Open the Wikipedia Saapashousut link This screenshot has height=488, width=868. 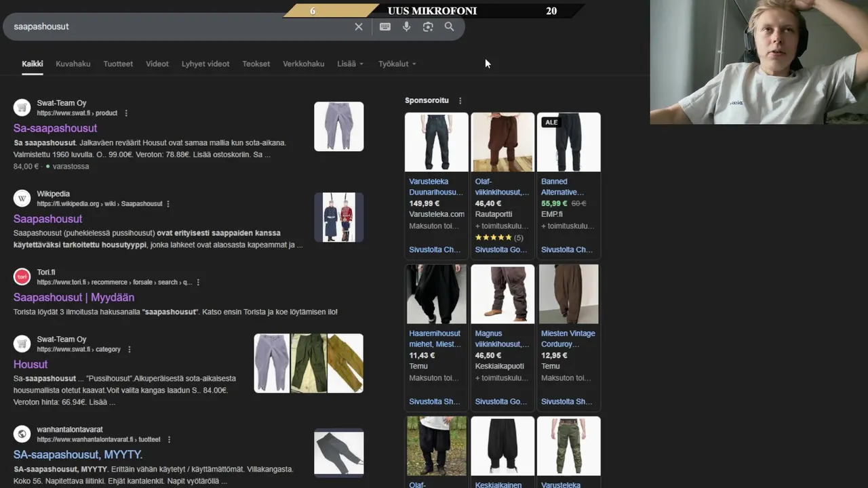(47, 219)
